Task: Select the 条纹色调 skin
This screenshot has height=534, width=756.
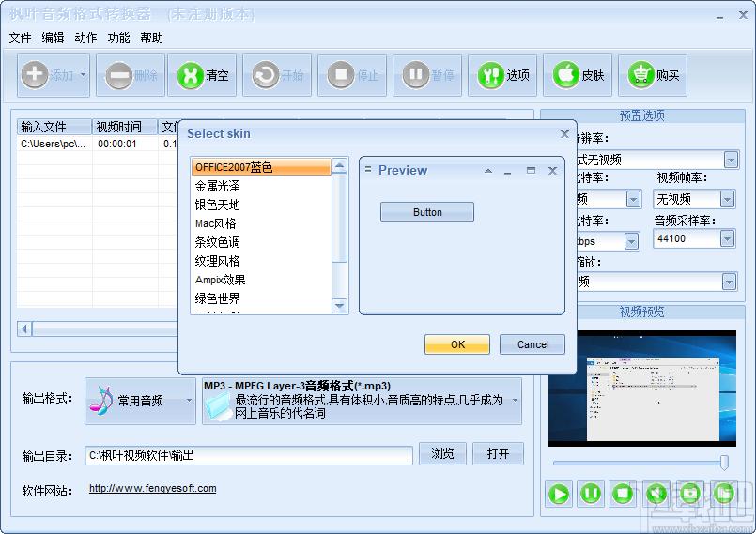Action: click(261, 242)
